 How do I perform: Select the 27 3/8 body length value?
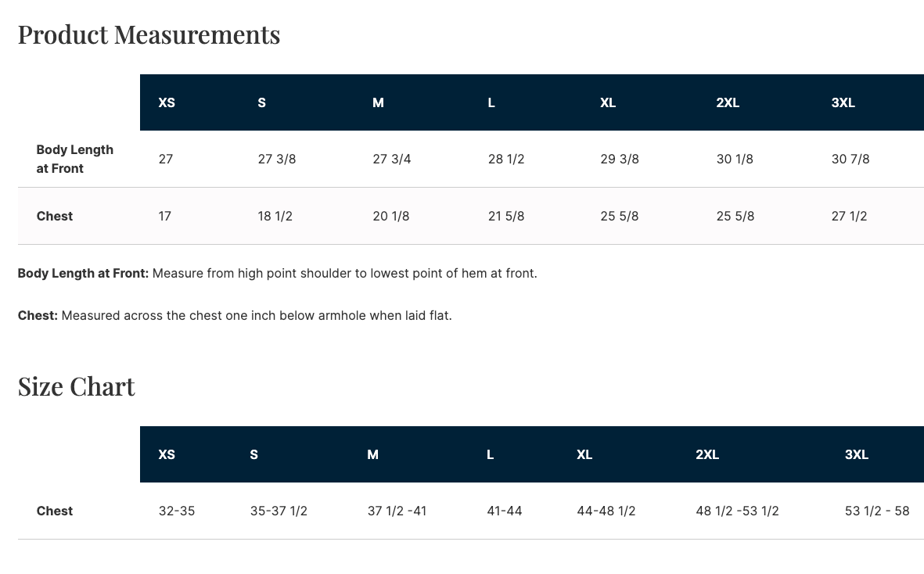coord(276,159)
